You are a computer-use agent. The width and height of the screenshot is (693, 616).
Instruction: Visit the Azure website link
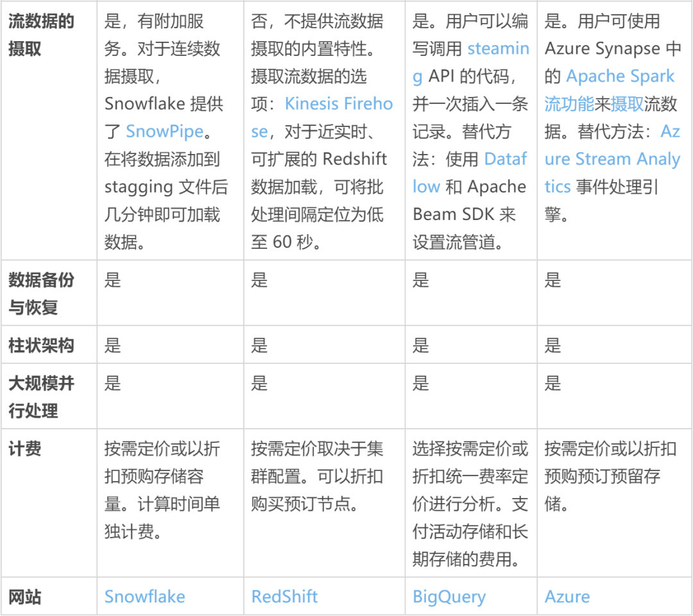pos(567,597)
